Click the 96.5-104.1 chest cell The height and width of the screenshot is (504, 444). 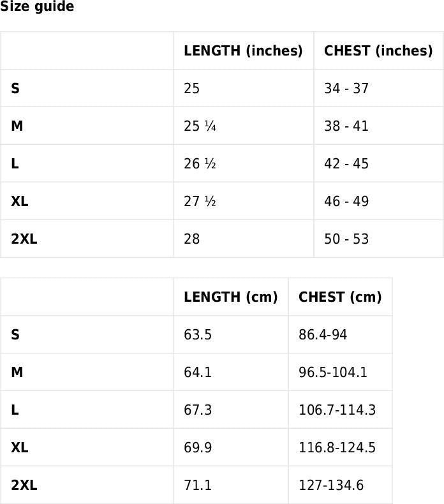[x=333, y=373]
